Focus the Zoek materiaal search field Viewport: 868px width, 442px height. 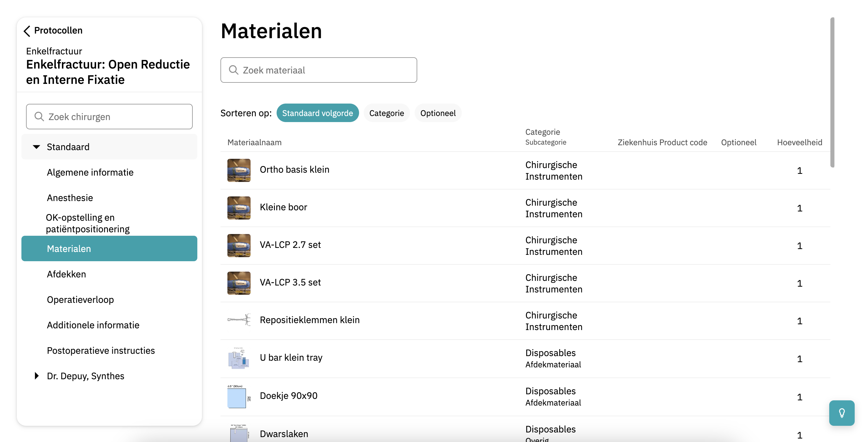point(319,70)
